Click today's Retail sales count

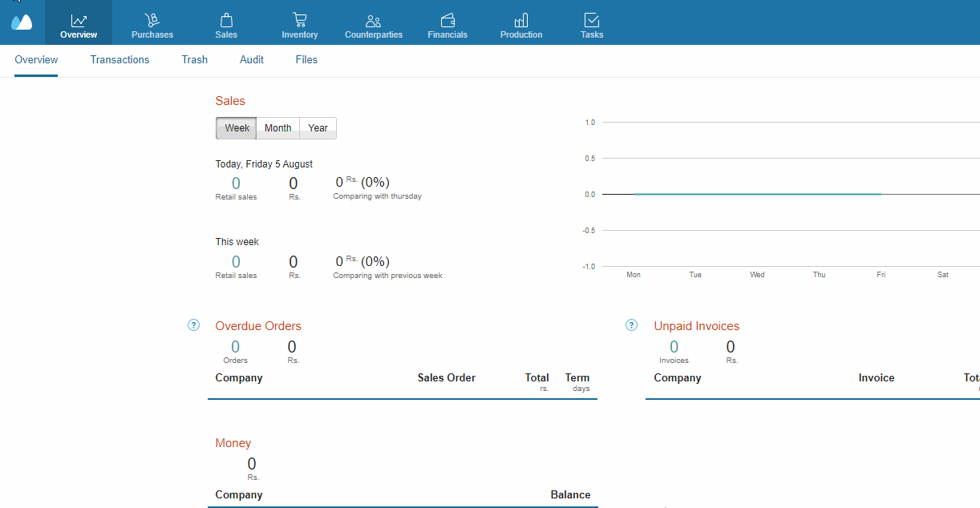(x=236, y=183)
